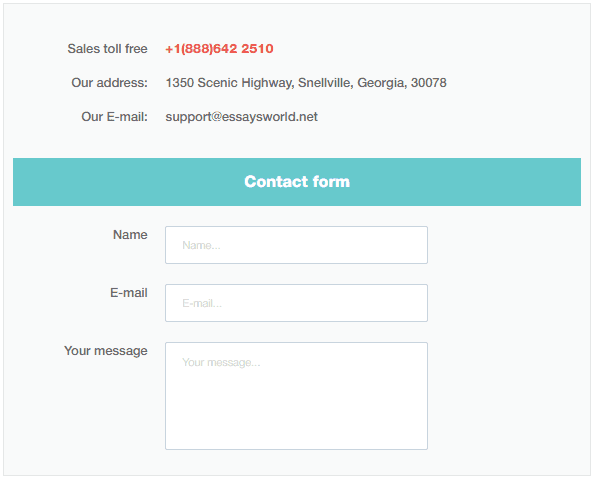Click the 'Our address:' label
The height and width of the screenshot is (479, 594).
point(109,83)
